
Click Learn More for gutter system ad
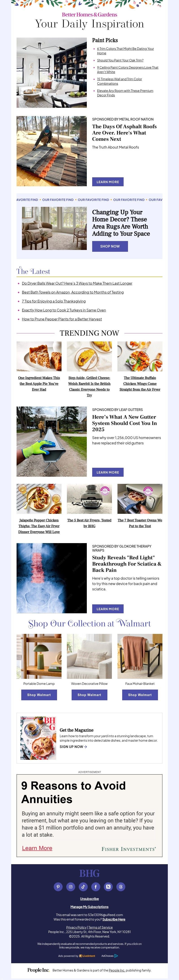click(x=108, y=472)
